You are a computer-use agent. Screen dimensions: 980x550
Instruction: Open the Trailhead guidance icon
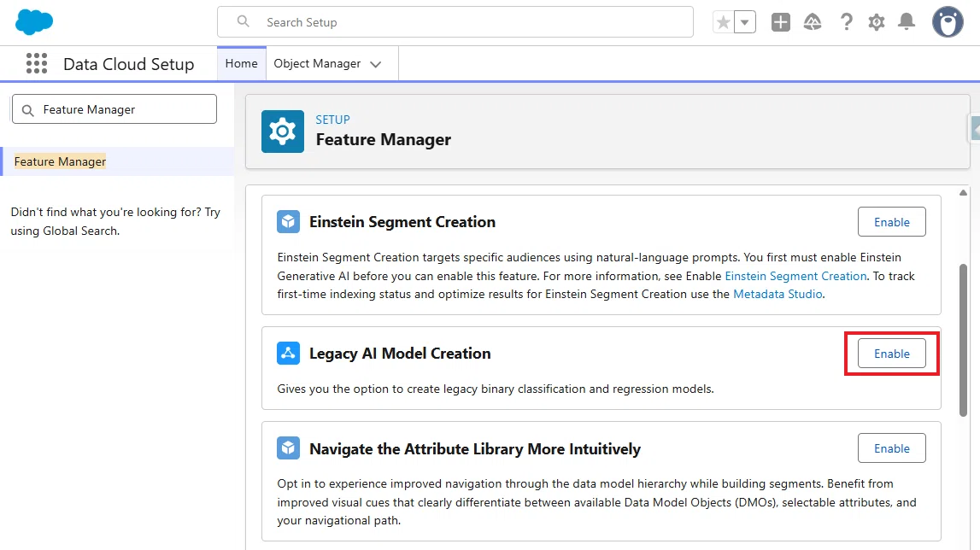point(813,22)
